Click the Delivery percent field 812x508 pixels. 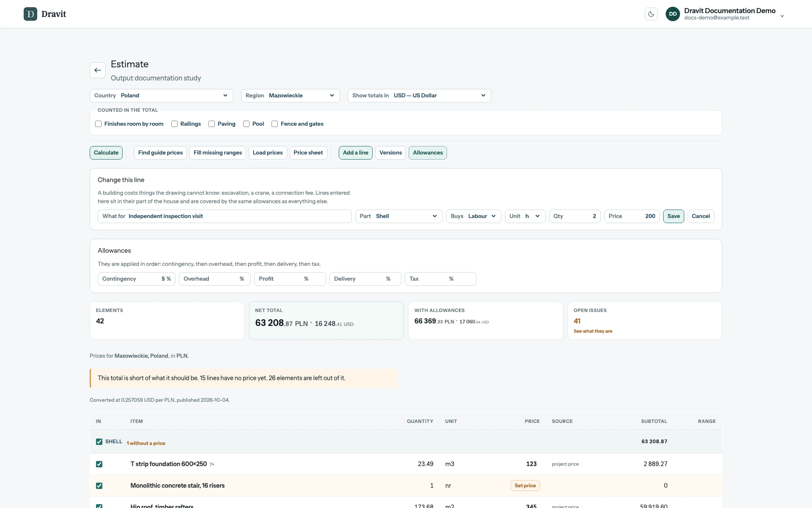point(365,279)
